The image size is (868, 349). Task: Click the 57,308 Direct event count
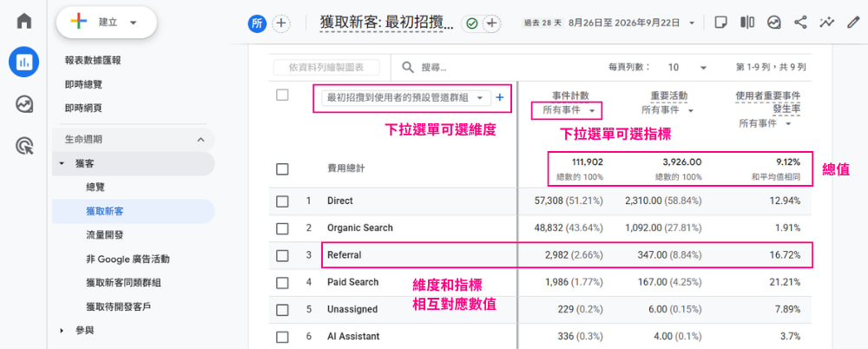click(x=549, y=201)
